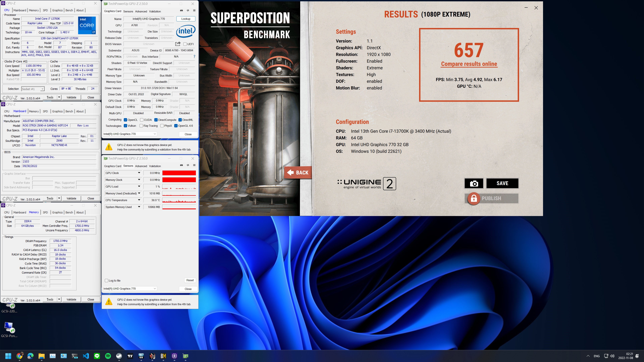This screenshot has width=644, height=362.
Task: Toggle the Vulkan checkbox
Action: pyautogui.click(x=125, y=126)
